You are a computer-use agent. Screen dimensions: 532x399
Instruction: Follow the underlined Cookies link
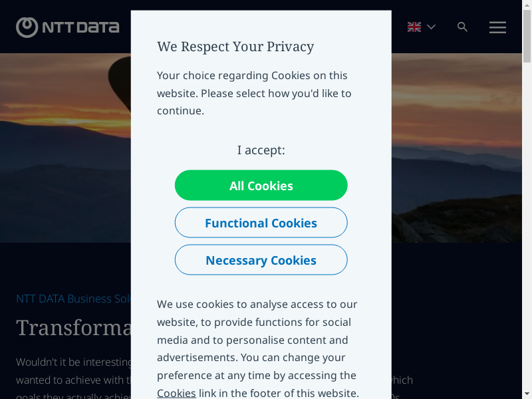pyautogui.click(x=176, y=393)
